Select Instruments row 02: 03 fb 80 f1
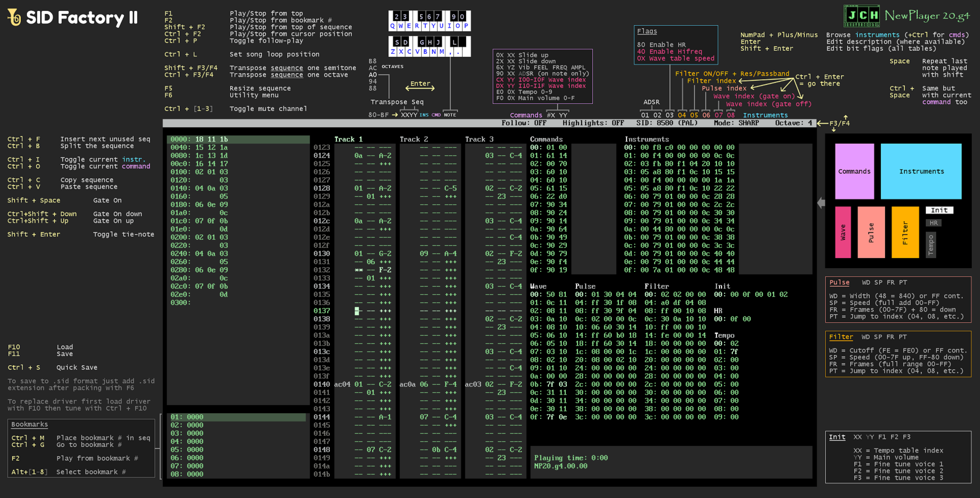This screenshot has width=980, height=498. (x=679, y=164)
